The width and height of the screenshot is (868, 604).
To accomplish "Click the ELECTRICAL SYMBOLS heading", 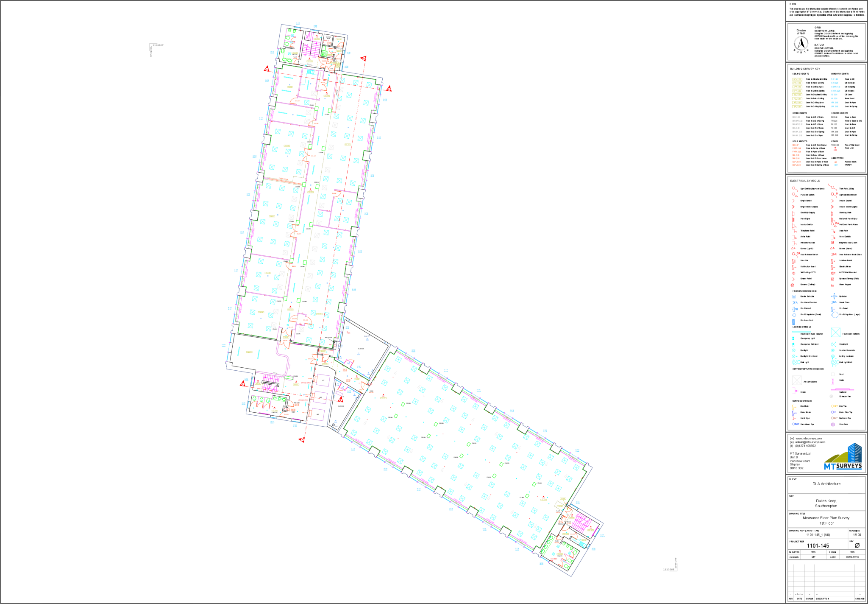I will point(805,181).
